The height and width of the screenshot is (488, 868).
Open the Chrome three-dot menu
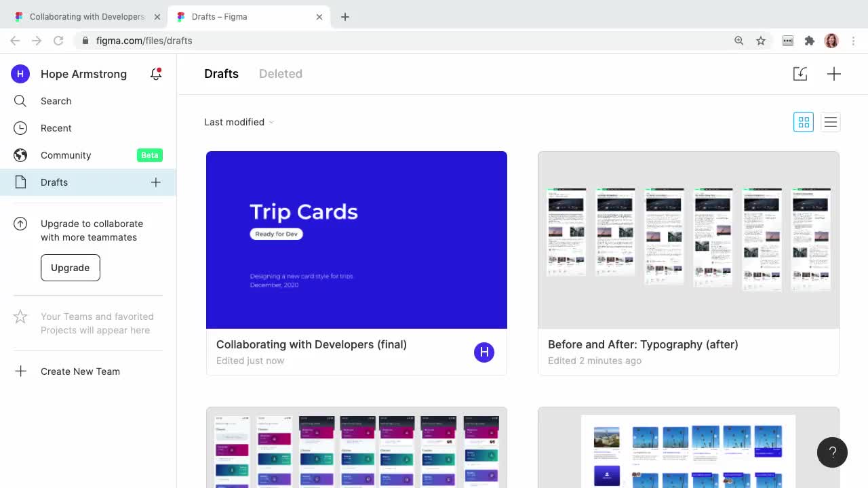coord(853,41)
